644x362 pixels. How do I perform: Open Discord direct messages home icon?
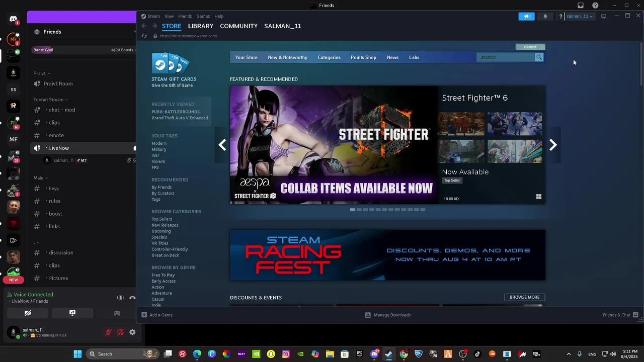point(13,19)
